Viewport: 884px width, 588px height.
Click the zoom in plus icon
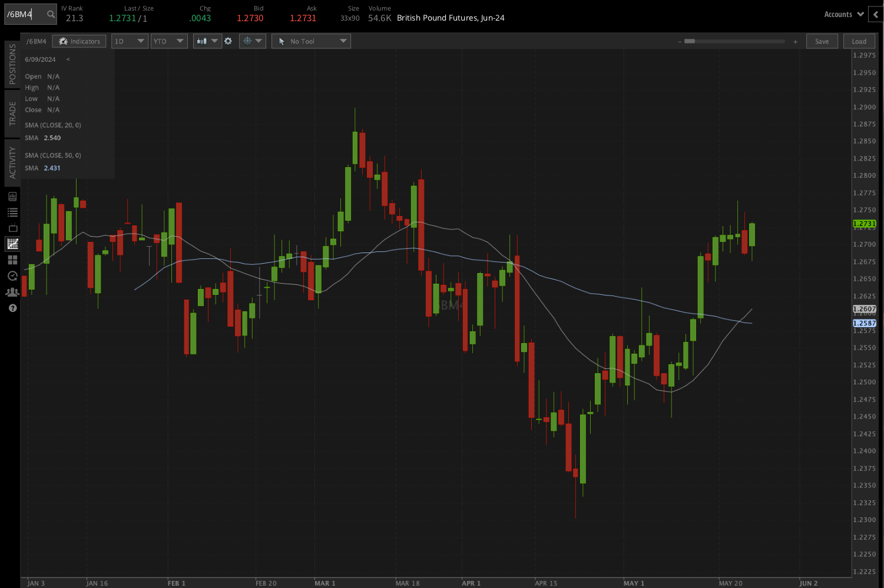click(x=795, y=42)
